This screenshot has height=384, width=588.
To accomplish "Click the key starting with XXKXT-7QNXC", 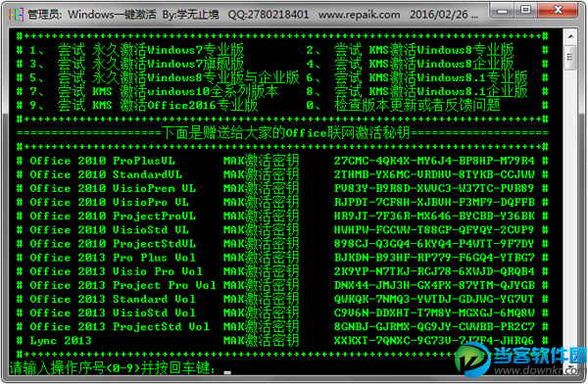I will [x=434, y=341].
